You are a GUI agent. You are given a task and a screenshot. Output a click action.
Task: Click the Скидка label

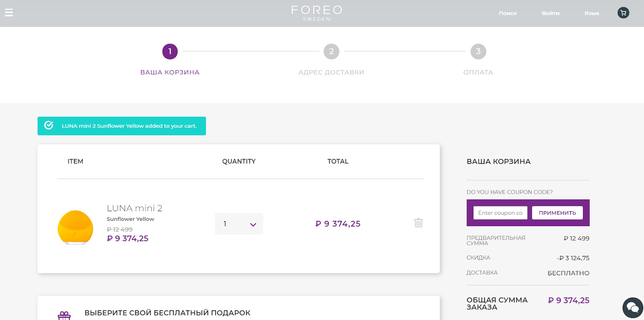[478, 258]
